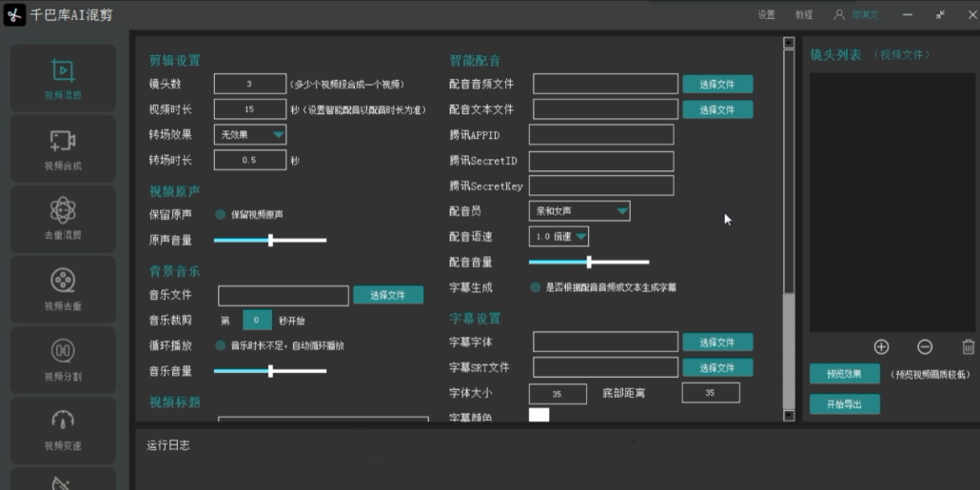The image size is (980, 490).
Task: Switch to the 视频分割 (video split) tool
Action: pyautogui.click(x=63, y=359)
